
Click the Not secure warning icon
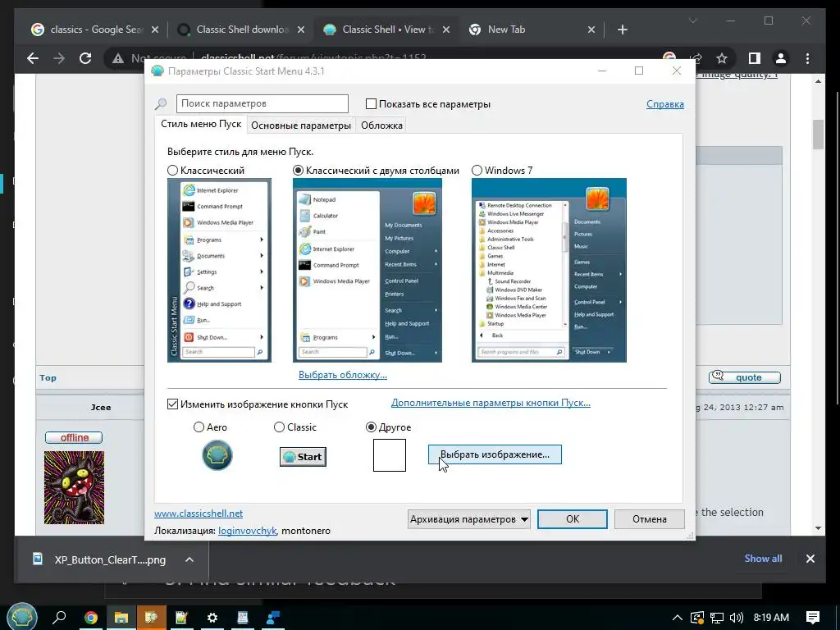(118, 58)
